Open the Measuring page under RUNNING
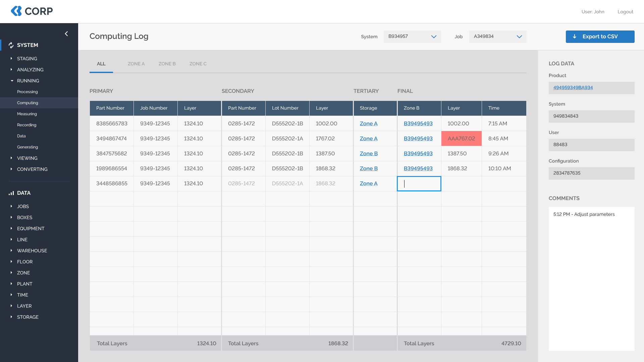Screen dimensions: 644x362 click(x=27, y=114)
